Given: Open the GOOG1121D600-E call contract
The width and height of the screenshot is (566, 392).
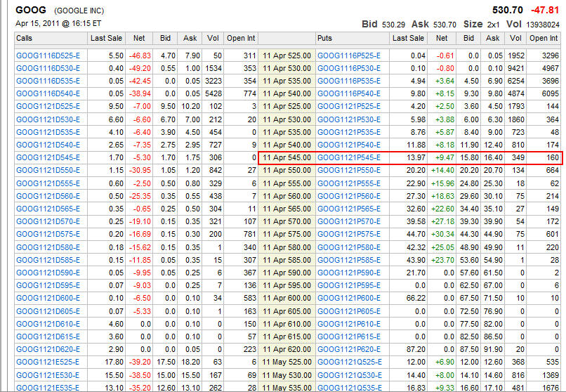Looking at the screenshot, I should pos(48,298).
